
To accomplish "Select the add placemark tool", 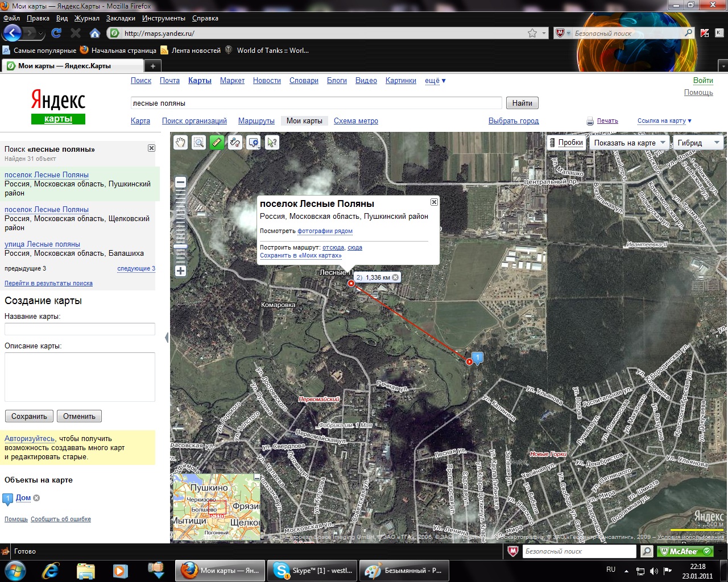I will (x=254, y=143).
